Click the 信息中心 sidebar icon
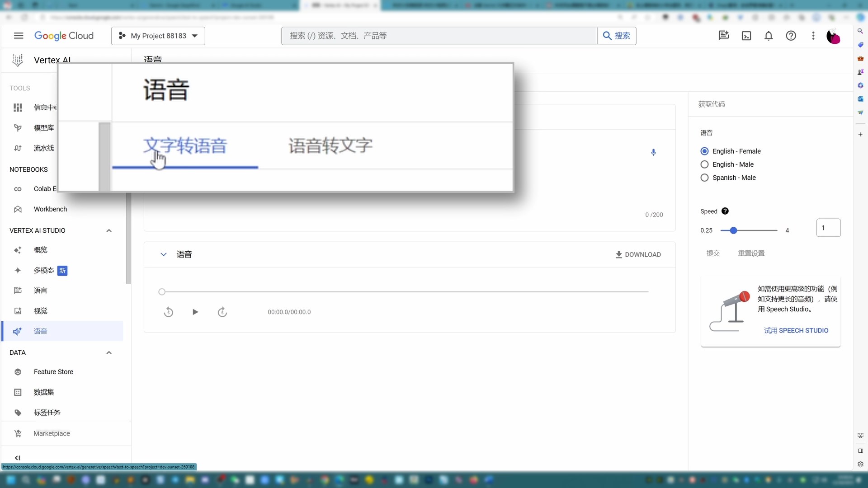Image resolution: width=868 pixels, height=488 pixels. coord(17,107)
